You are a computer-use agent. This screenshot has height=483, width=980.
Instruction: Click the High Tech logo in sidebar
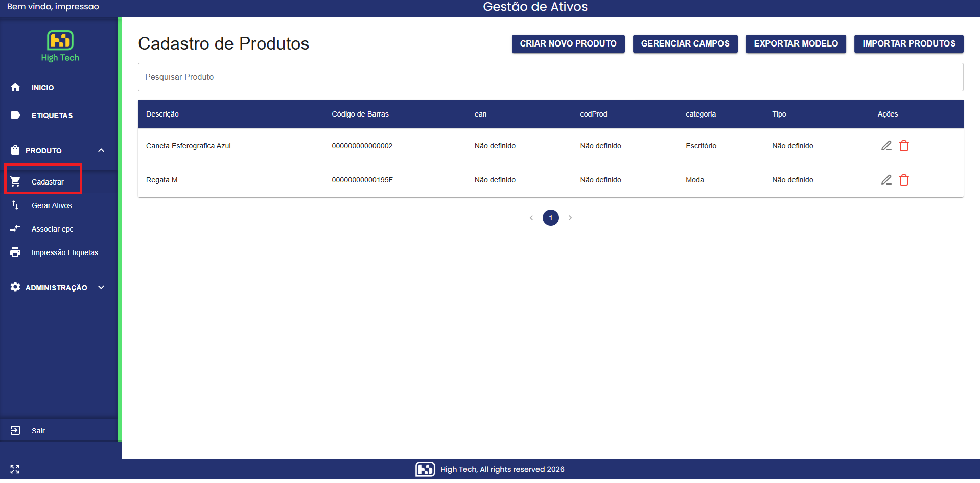coord(60,46)
